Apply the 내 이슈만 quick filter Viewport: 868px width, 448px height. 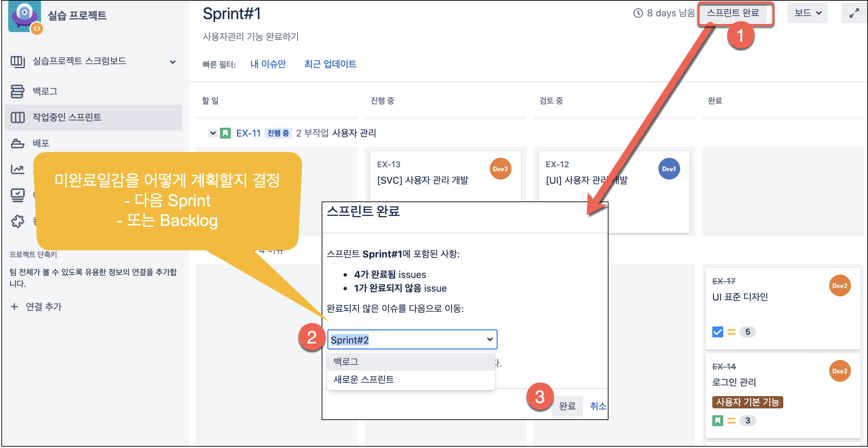[x=268, y=64]
